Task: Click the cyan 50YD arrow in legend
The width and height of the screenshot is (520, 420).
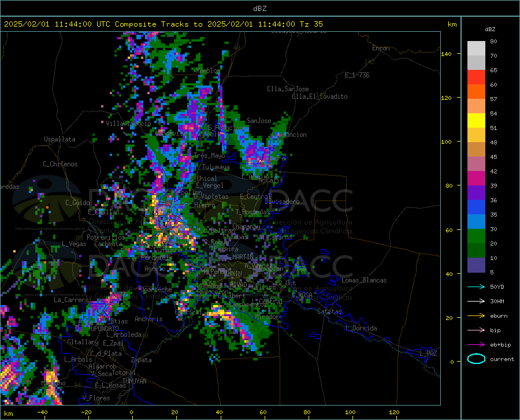Action: (x=476, y=287)
